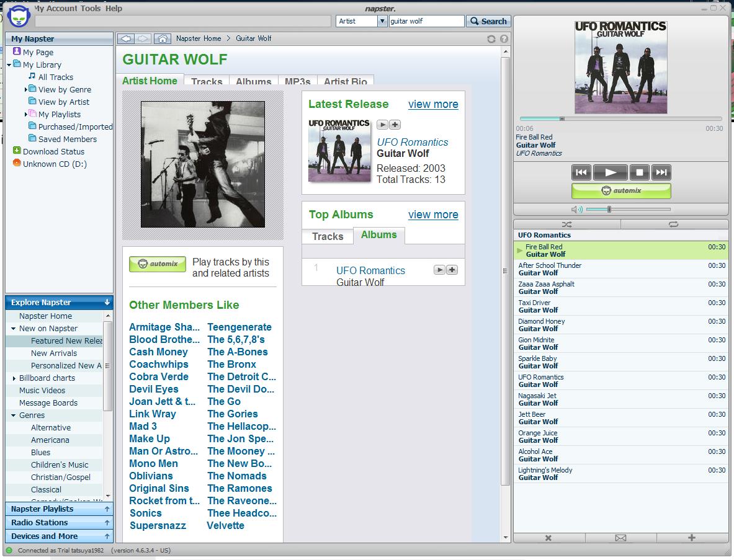Viewport: 734px width, 560px height.
Task: Follow view more link for Latest Release
Action: (433, 104)
